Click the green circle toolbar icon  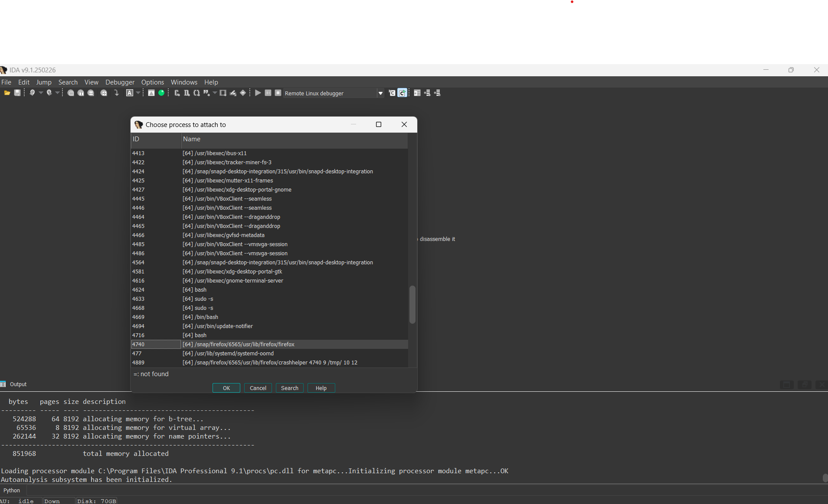(x=161, y=93)
